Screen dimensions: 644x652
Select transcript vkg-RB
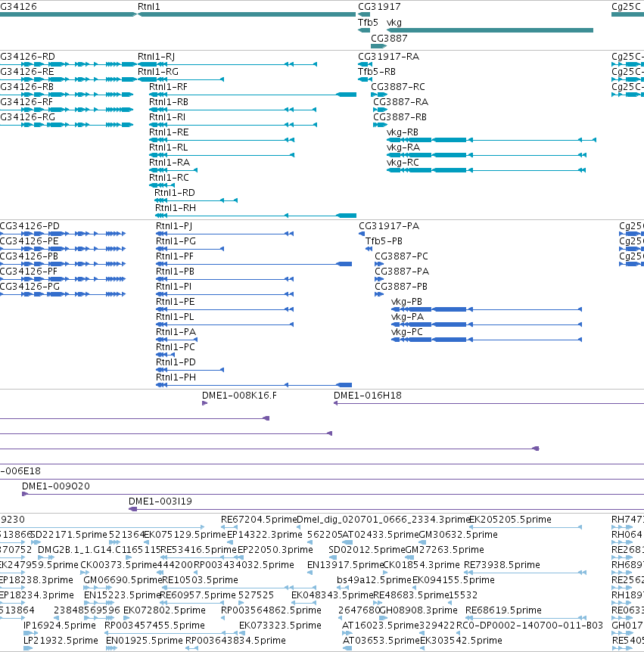(491, 140)
